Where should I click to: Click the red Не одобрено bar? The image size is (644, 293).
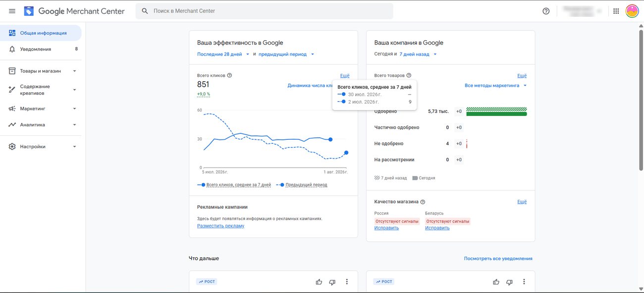(467, 143)
